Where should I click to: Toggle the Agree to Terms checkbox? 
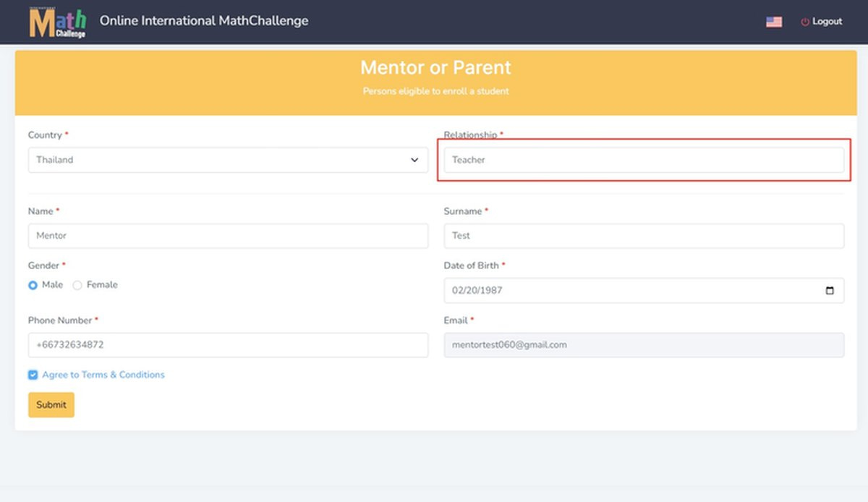(33, 375)
